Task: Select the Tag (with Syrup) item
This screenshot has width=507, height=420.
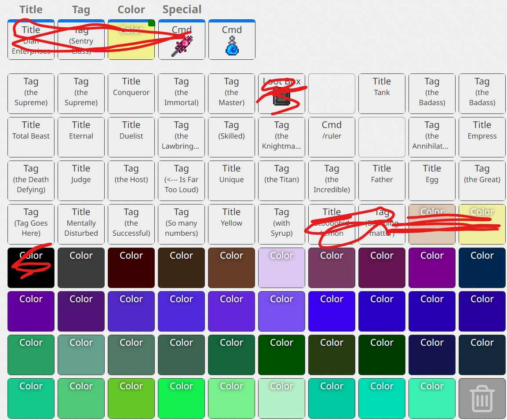Action: tap(281, 224)
